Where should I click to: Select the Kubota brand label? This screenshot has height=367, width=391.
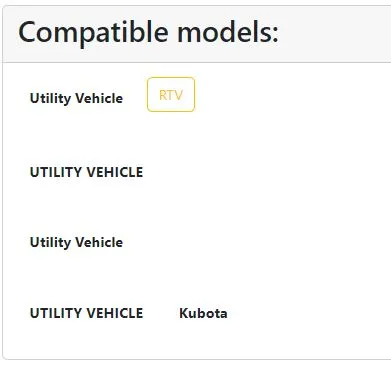pos(203,313)
